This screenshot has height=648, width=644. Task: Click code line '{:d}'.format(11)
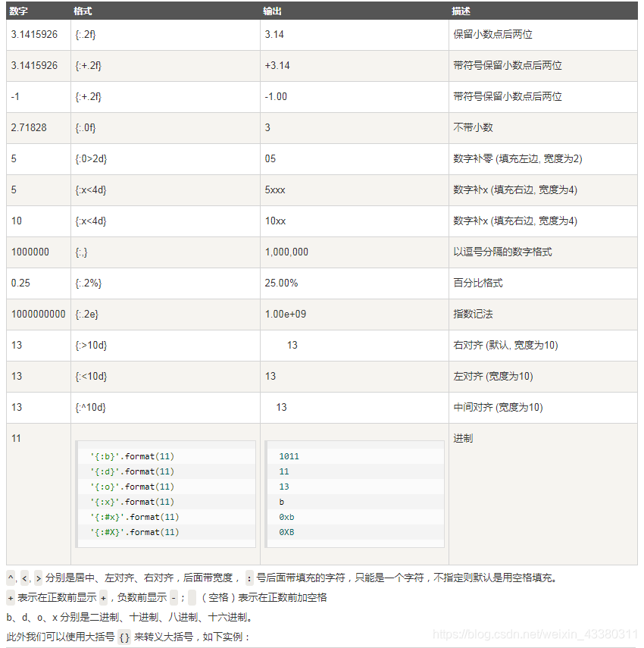[132, 471]
